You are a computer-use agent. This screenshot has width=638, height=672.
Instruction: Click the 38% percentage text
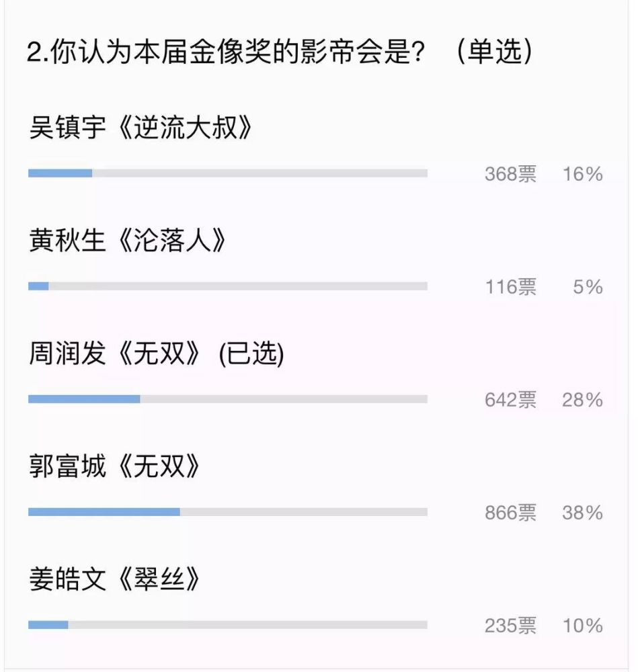click(582, 513)
